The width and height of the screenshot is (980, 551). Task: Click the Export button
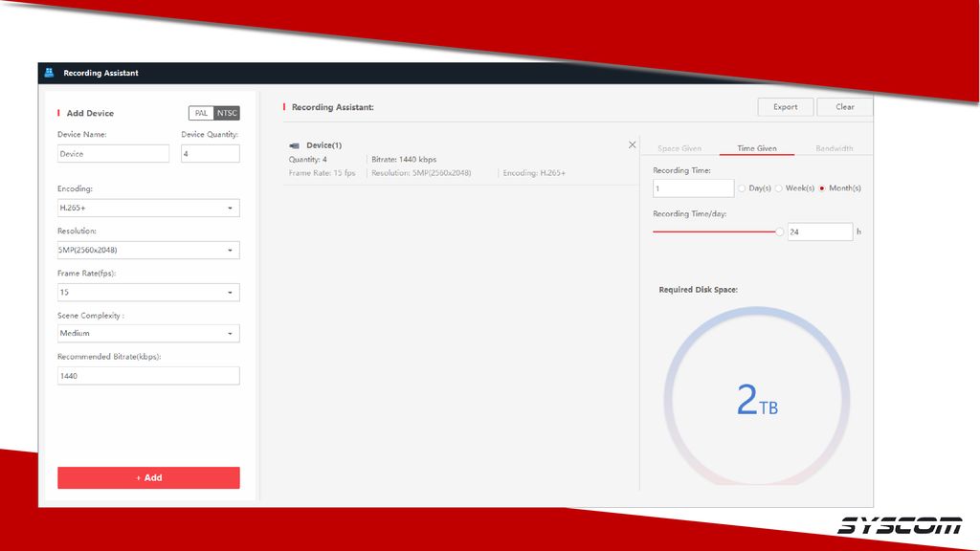786,107
